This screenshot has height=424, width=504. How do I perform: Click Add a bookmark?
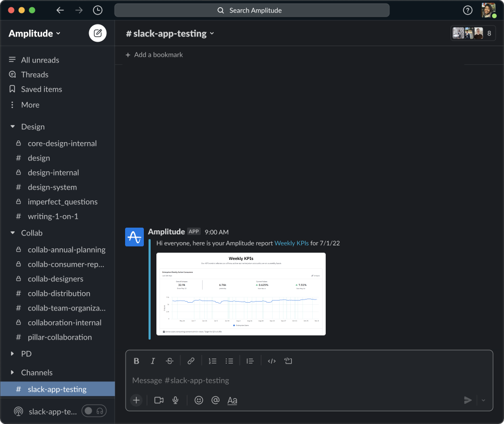pos(154,54)
